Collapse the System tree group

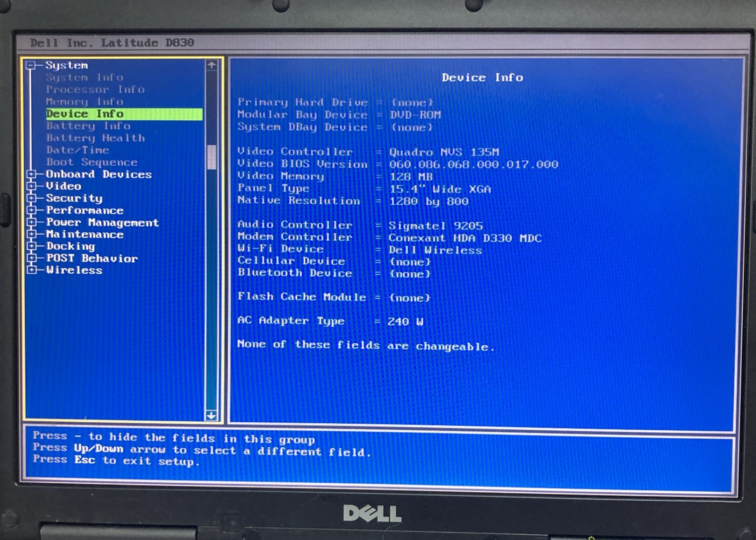point(31,65)
